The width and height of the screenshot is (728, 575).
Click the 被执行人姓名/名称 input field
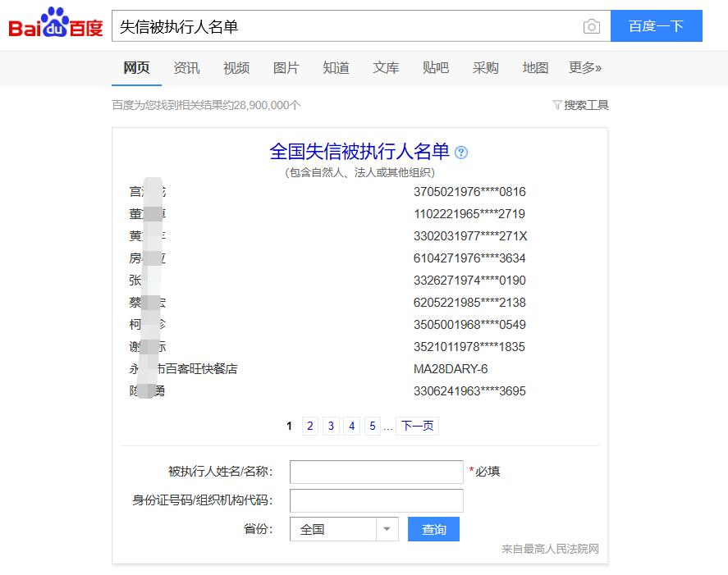point(376,472)
